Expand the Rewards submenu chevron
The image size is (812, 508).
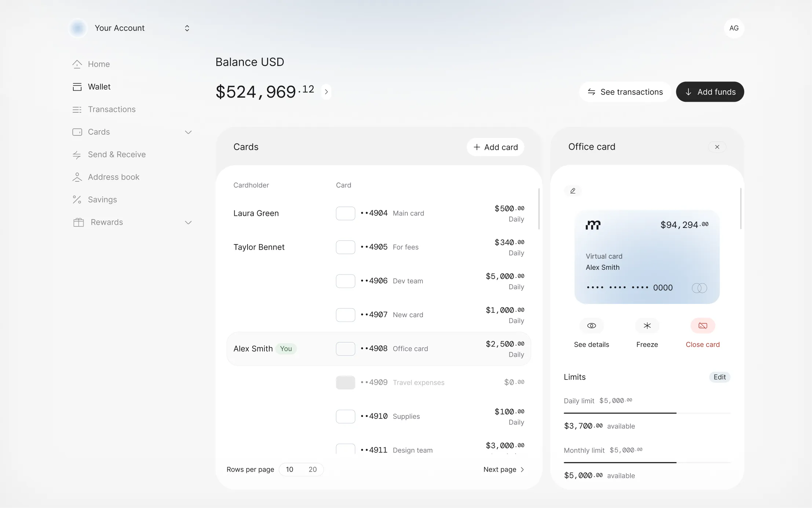(x=189, y=222)
